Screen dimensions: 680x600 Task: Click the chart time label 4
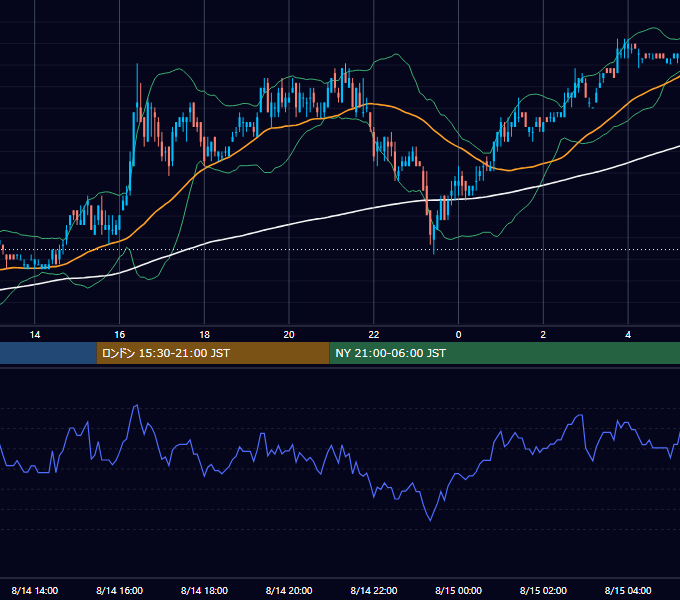click(x=628, y=335)
